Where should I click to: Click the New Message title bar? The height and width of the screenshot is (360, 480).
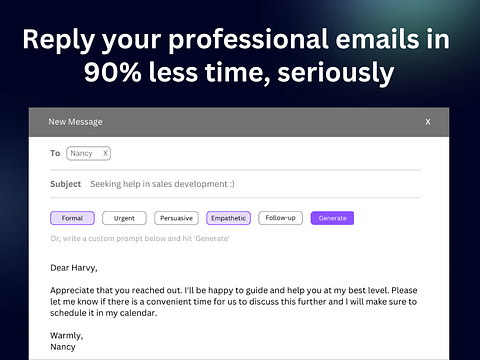tap(239, 122)
